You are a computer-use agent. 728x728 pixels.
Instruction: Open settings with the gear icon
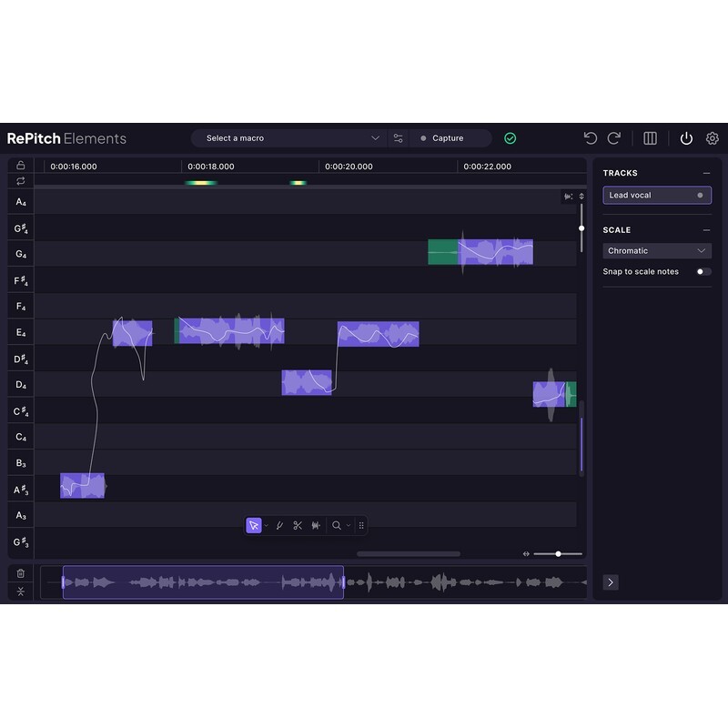713,138
